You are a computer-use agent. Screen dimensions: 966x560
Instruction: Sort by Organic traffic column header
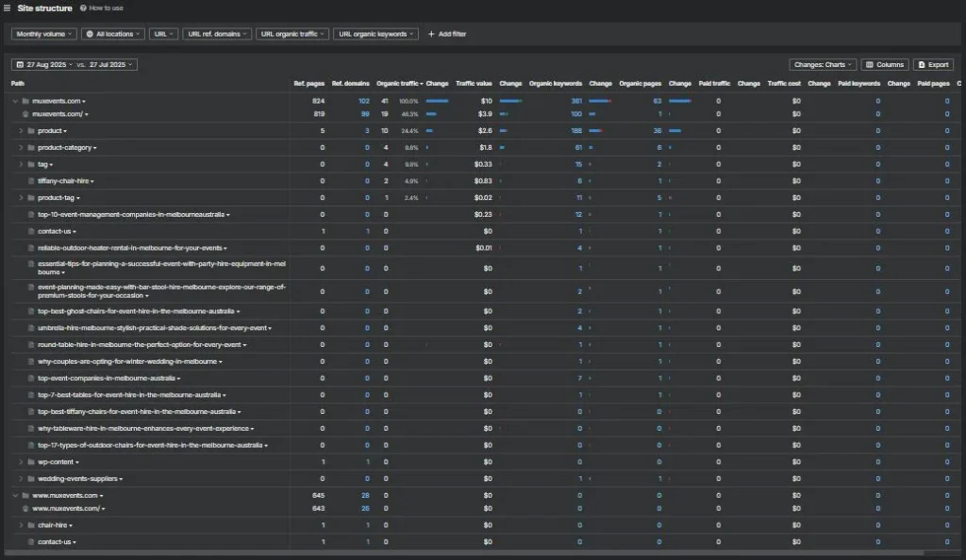pyautogui.click(x=399, y=84)
